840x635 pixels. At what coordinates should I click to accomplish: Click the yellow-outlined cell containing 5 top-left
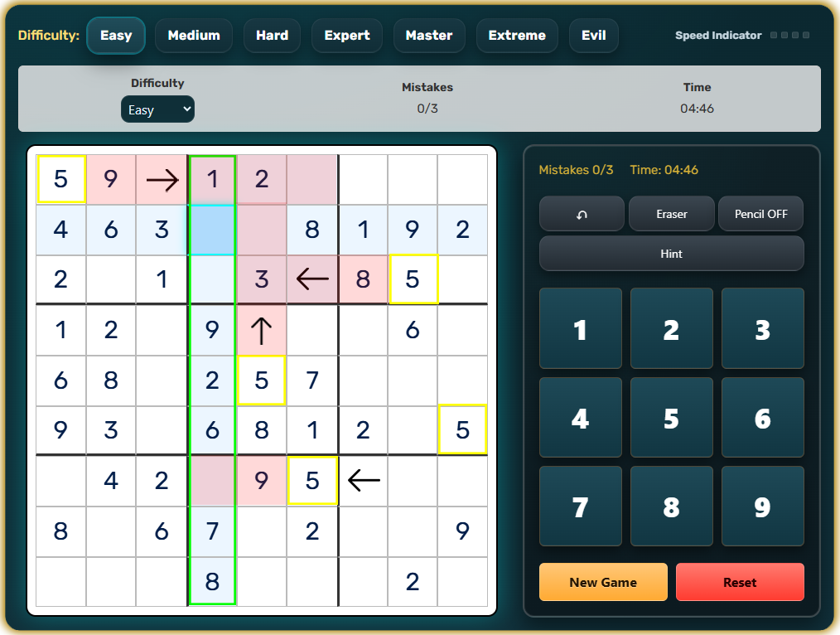click(x=61, y=179)
